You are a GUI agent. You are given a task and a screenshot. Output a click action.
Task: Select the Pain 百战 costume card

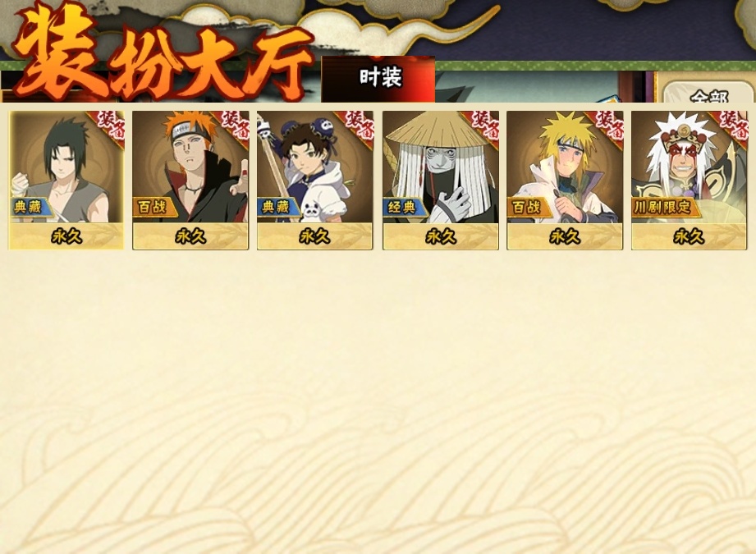190,181
